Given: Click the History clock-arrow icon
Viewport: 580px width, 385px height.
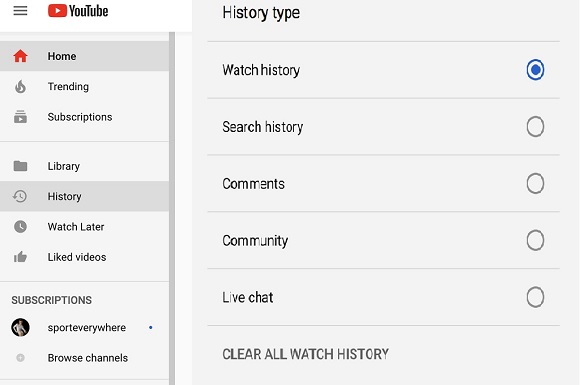Looking at the screenshot, I should [x=20, y=196].
